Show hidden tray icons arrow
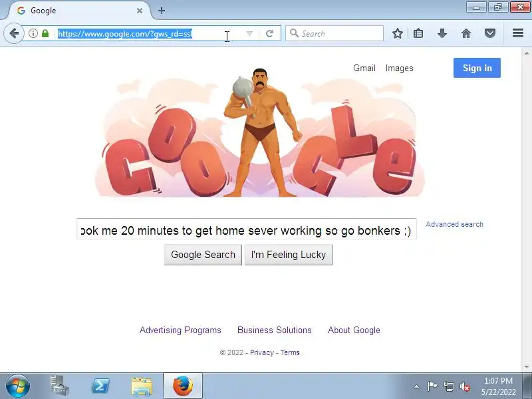The image size is (532, 399). point(417,386)
